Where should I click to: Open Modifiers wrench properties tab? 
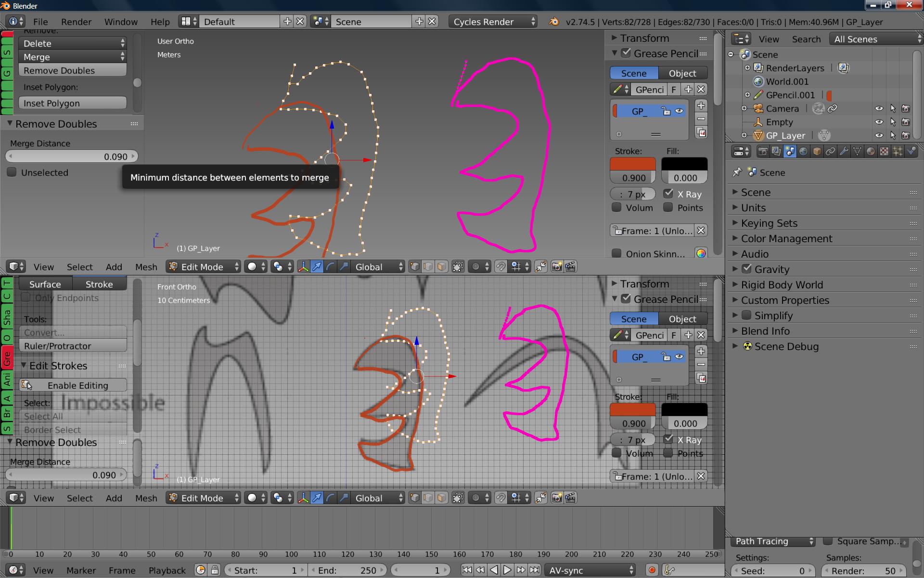pos(844,152)
